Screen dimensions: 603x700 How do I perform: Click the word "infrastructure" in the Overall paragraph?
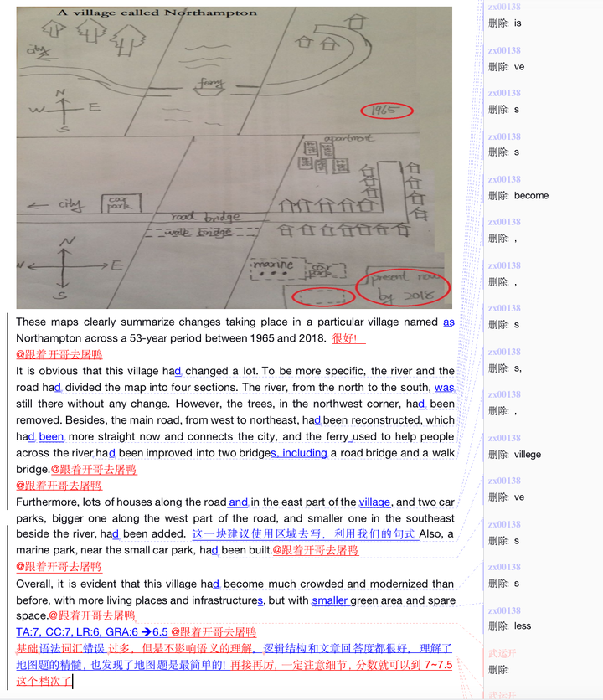[224, 600]
